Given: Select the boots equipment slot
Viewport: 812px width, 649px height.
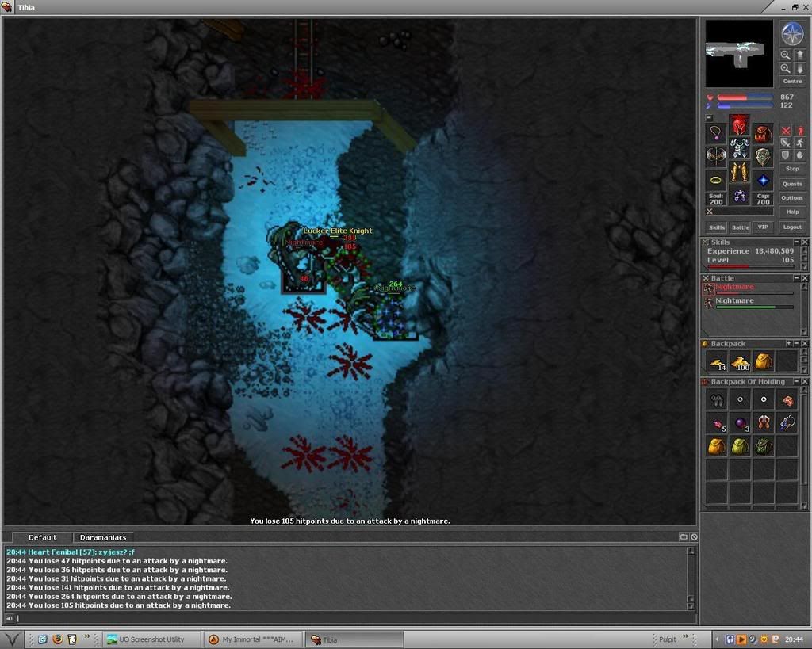Looking at the screenshot, I should 740,195.
